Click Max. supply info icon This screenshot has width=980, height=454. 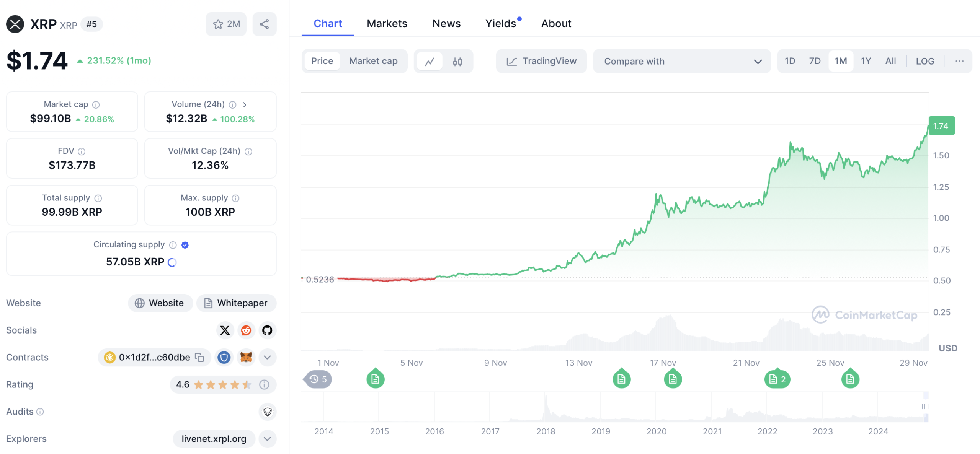(x=236, y=198)
